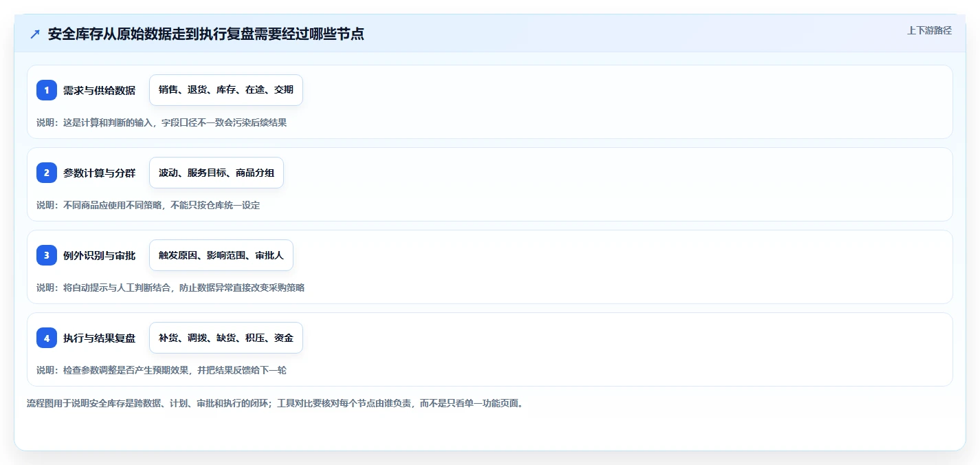
Task: Click the 销售、退货、库存、在途、交期 chip
Action: point(226,90)
